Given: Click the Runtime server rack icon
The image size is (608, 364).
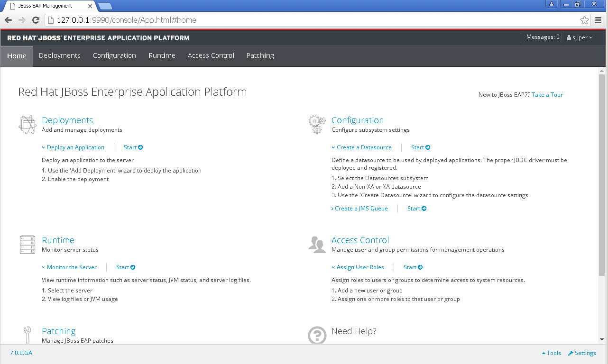Looking at the screenshot, I should (27, 245).
